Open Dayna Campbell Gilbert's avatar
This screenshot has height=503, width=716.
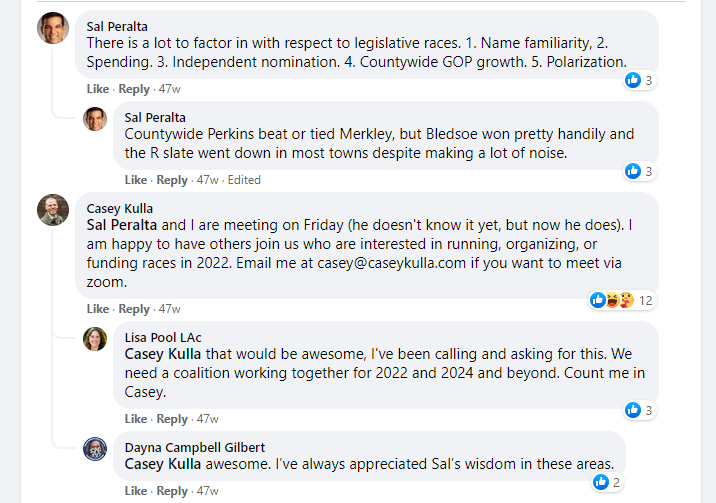[95, 449]
